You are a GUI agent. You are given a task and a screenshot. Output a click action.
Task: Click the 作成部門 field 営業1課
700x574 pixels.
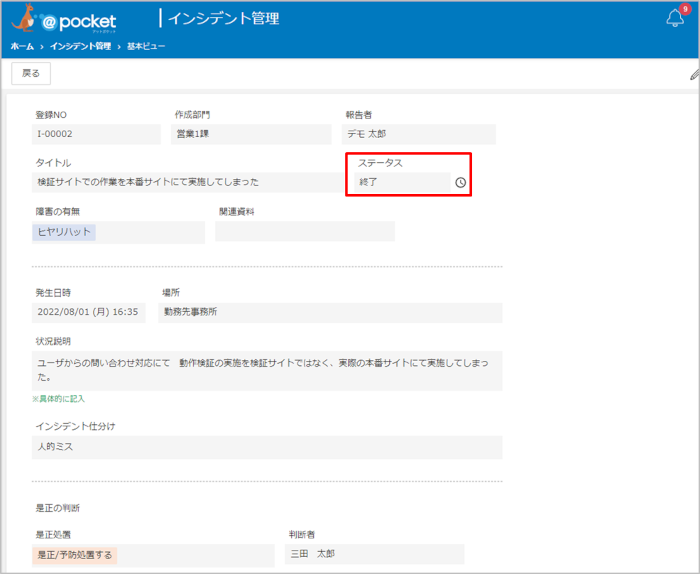point(251,134)
